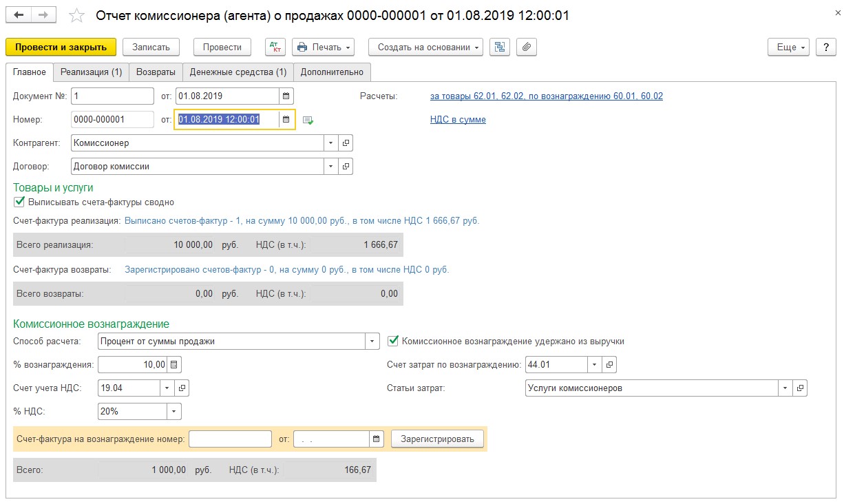Open Создать на основании menu

click(426, 47)
